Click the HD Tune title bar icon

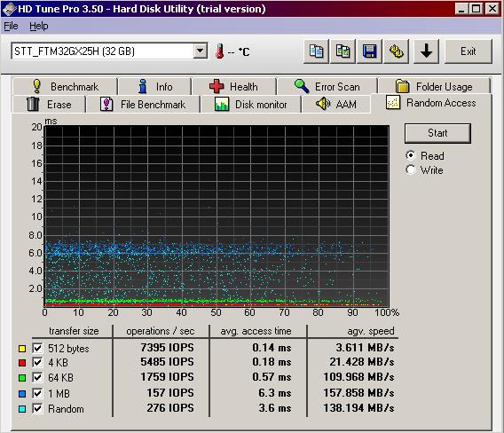(x=9, y=9)
